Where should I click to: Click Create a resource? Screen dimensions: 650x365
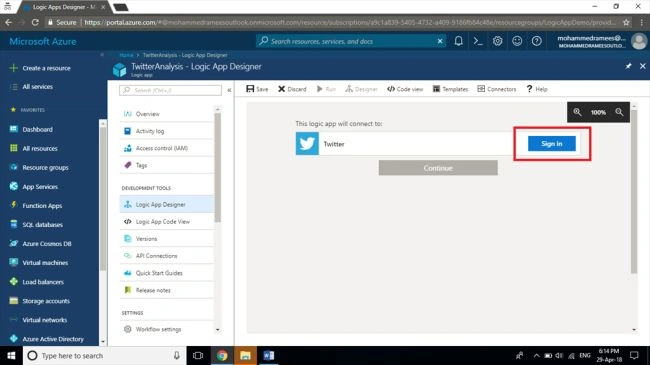pos(41,68)
